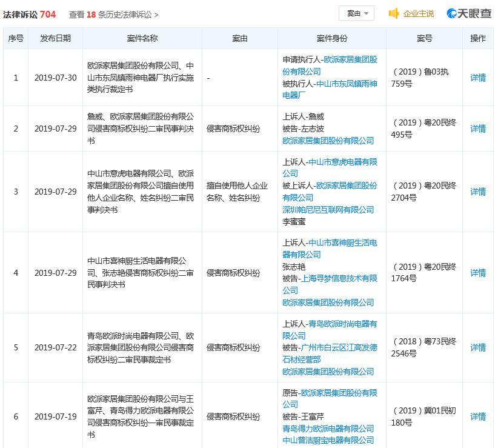The width and height of the screenshot is (498, 448).
Task: Click 欧派家居集团股份有限公司 link in row 4
Action: (x=328, y=303)
